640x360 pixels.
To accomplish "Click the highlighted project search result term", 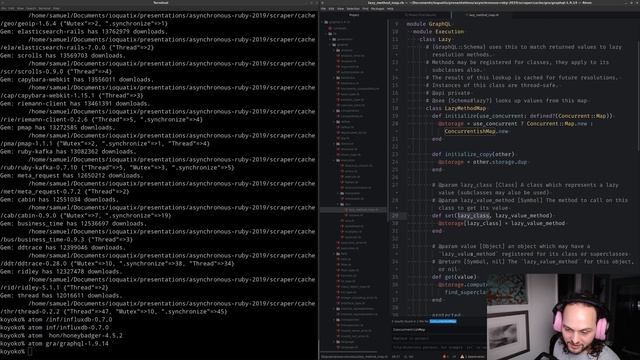I will coord(443,322).
